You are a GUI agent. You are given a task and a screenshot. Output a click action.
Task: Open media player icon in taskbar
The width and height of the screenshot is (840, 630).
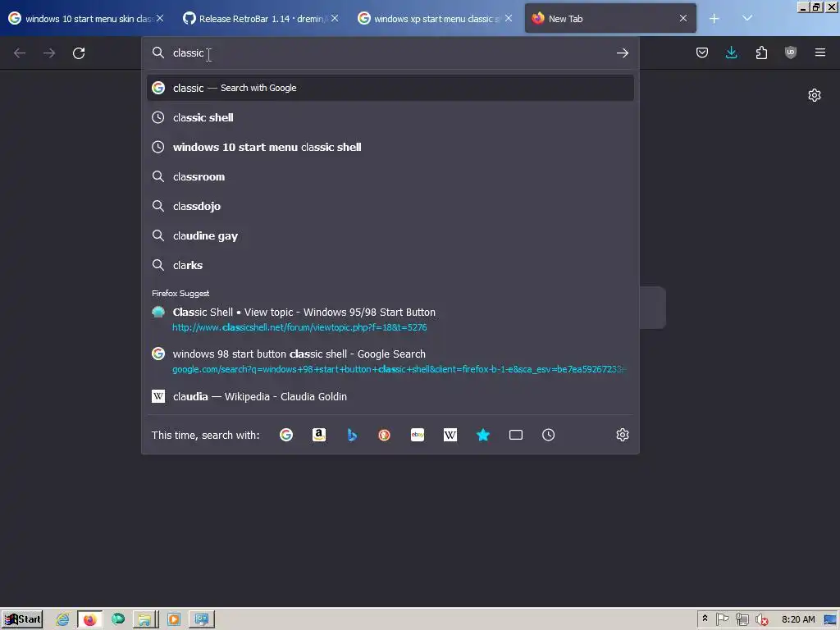tap(174, 620)
